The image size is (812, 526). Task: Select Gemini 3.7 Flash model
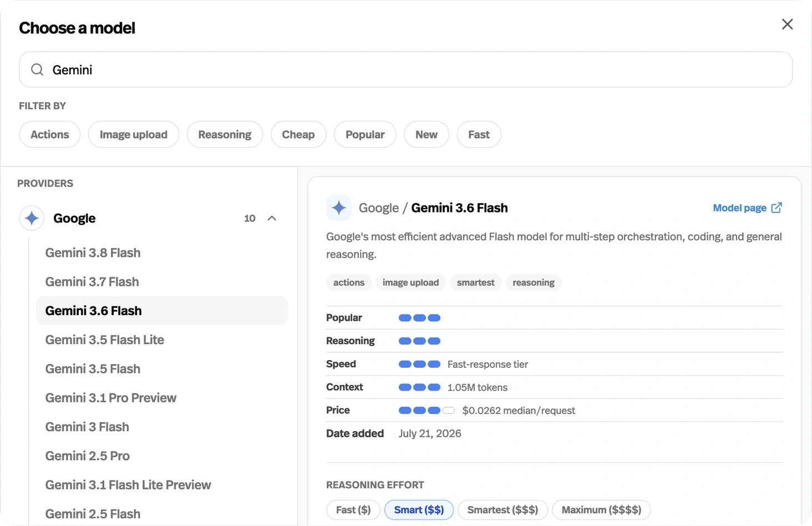(x=162, y=282)
